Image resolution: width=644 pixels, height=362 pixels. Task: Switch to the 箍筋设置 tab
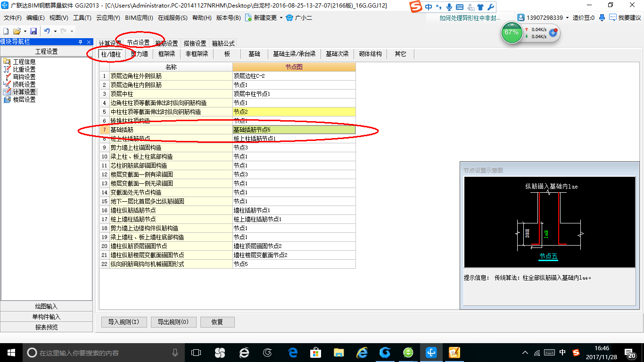[166, 43]
